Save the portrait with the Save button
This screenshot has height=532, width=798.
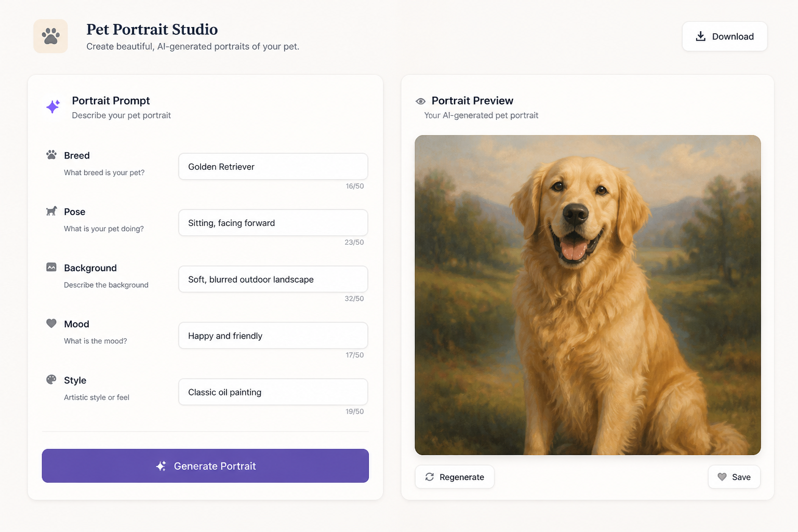[734, 477]
